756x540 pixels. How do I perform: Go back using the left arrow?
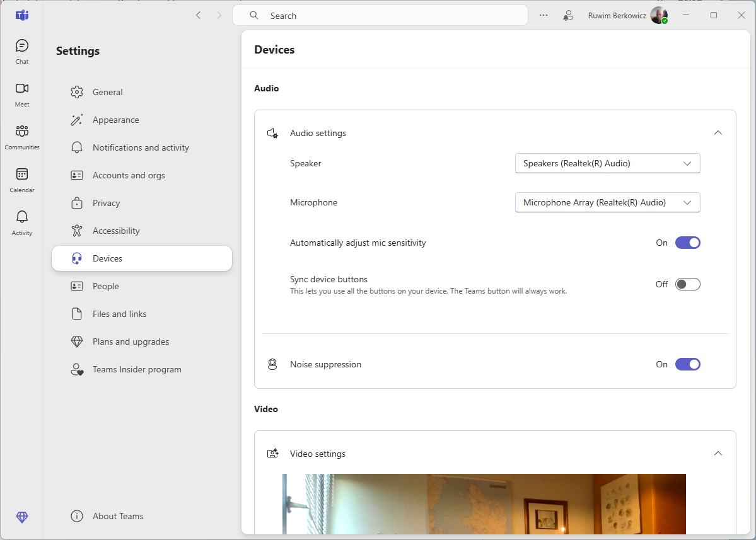pos(198,15)
